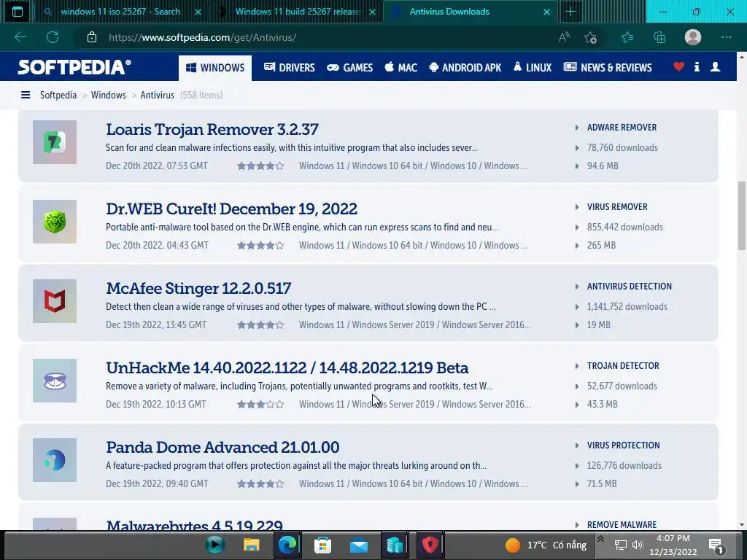Image resolution: width=747 pixels, height=560 pixels.
Task: Click the VIRUS REMOVER tag
Action: [617, 206]
